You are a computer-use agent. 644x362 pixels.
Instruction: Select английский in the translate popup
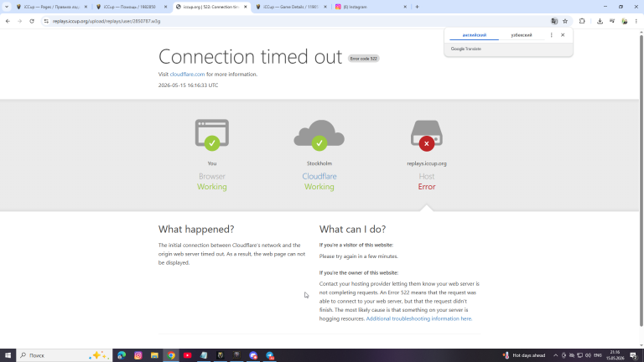point(474,35)
